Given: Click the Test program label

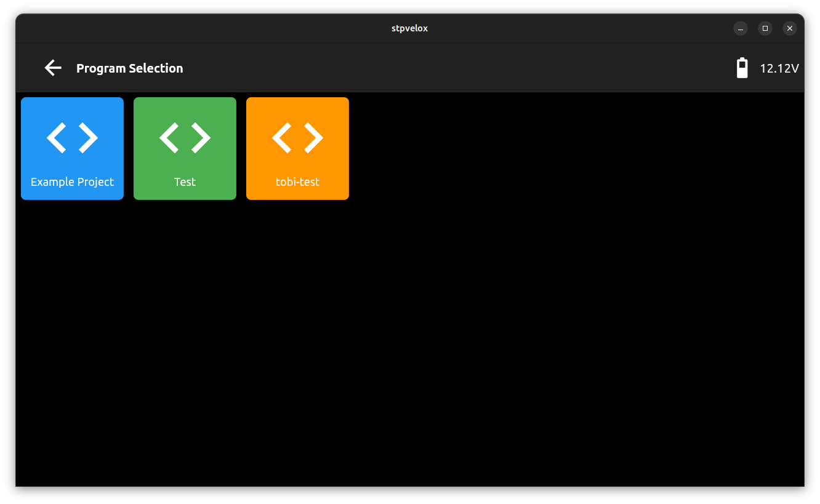Looking at the screenshot, I should (x=185, y=182).
